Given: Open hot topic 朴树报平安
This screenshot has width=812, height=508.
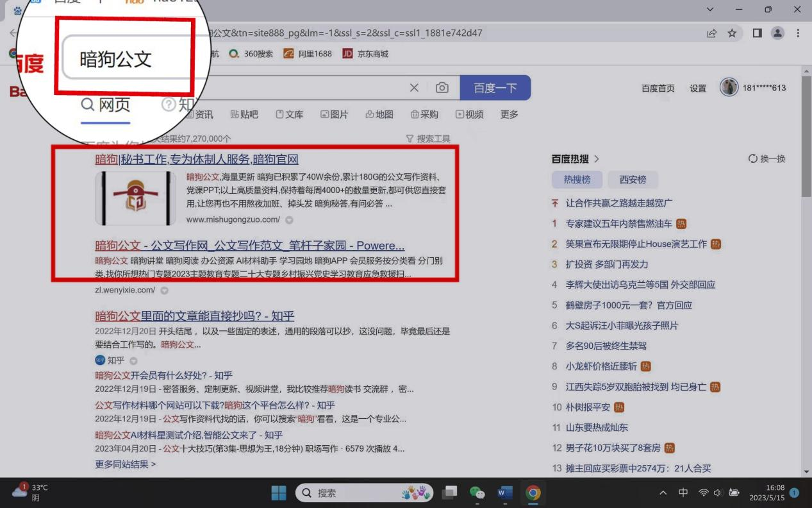Looking at the screenshot, I should click(588, 407).
